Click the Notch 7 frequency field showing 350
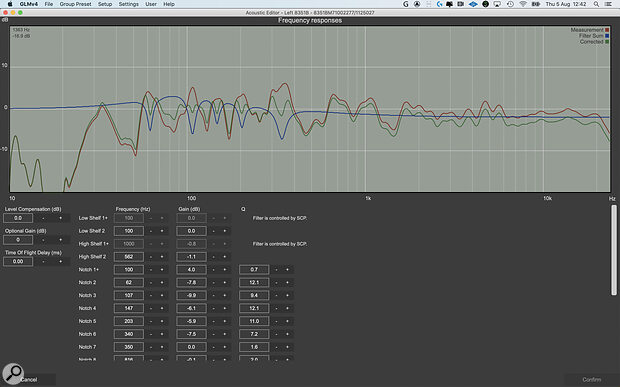Screen dimensions: 620x387 pyautogui.click(x=129, y=347)
